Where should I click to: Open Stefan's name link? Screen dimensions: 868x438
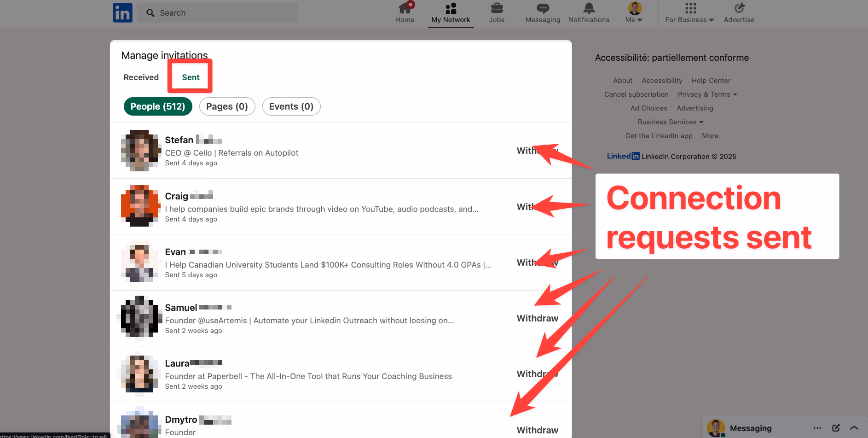[x=194, y=140]
